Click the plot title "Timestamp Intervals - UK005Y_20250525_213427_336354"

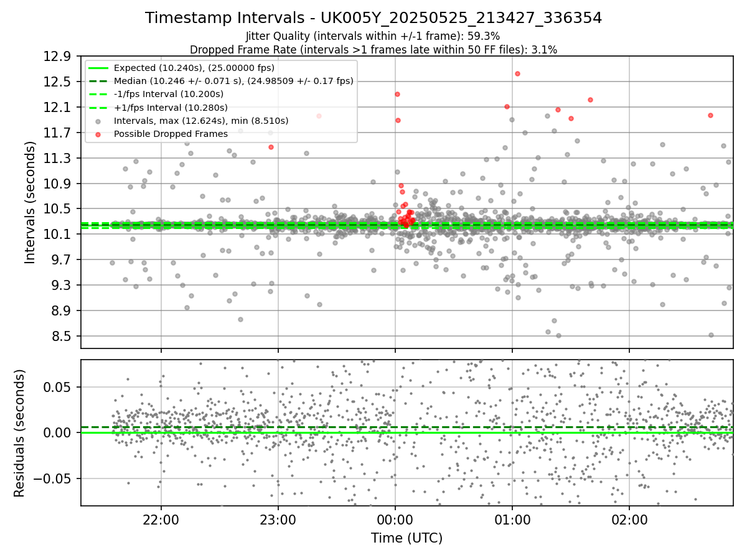coord(374,18)
